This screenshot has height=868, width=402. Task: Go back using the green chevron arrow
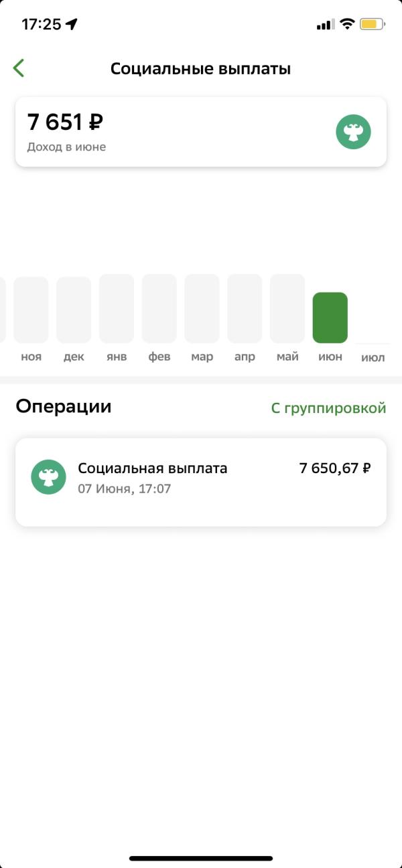pyautogui.click(x=19, y=68)
